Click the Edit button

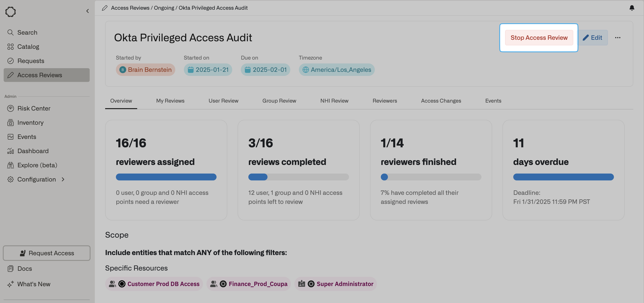click(x=593, y=38)
